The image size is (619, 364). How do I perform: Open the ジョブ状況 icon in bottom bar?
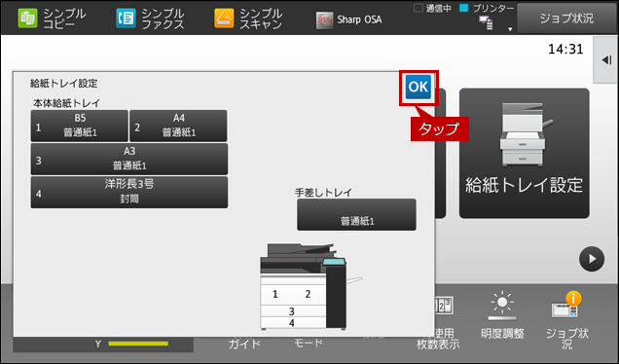pos(566,320)
